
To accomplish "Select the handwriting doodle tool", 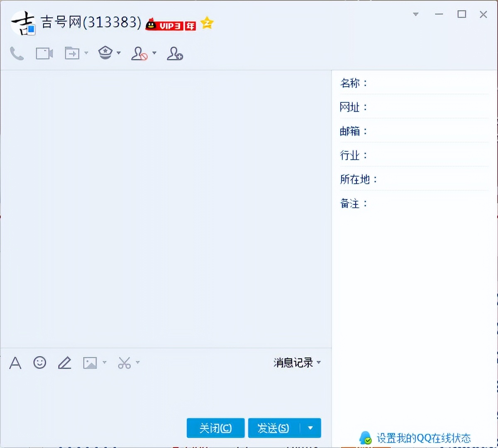I will 64,363.
